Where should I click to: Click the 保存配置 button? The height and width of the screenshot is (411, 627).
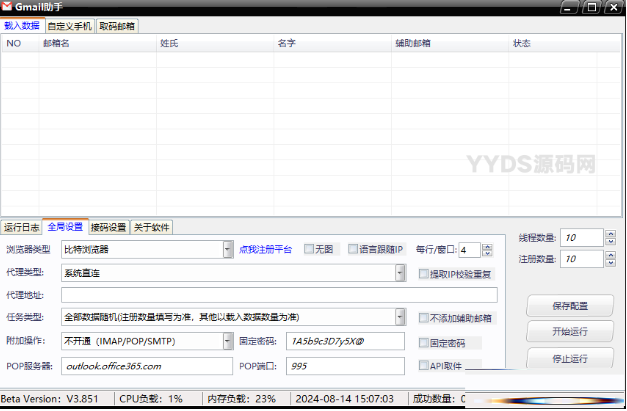point(570,306)
